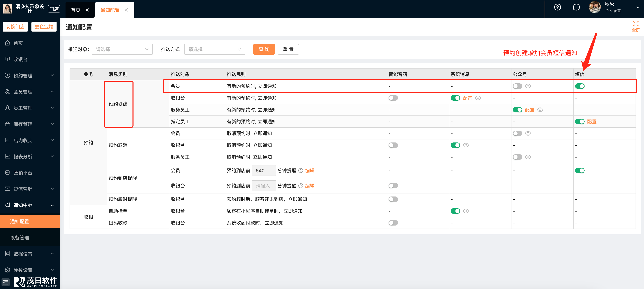Click the help question mark icon
Viewport: 644px width, 289px height.
coord(557,7)
